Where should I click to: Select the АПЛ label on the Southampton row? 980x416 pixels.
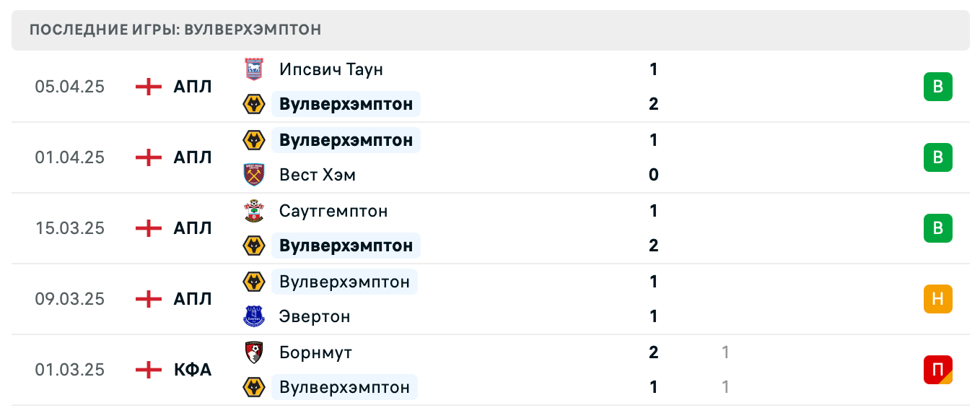192,228
